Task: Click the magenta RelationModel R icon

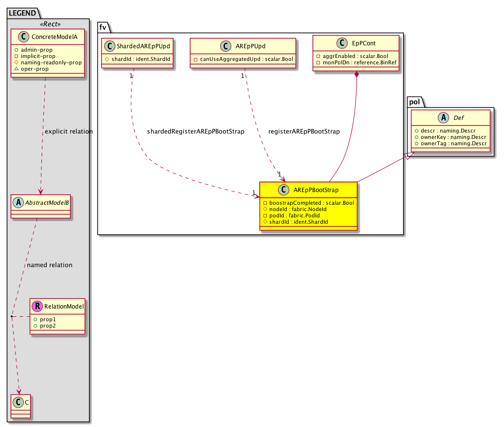Action: click(x=37, y=306)
